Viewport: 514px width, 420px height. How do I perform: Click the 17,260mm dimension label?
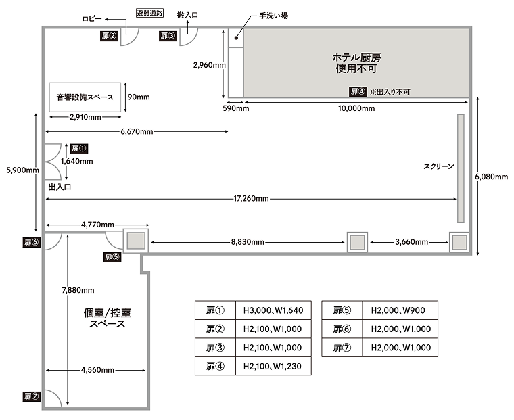(x=251, y=199)
